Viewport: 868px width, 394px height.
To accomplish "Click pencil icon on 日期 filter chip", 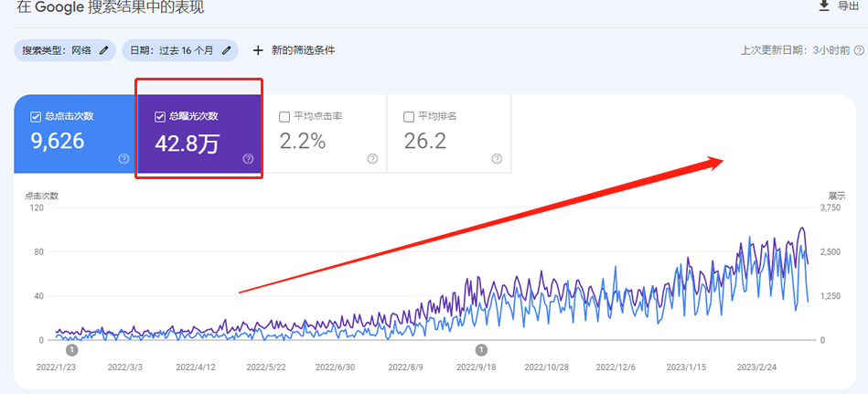I will pos(226,50).
